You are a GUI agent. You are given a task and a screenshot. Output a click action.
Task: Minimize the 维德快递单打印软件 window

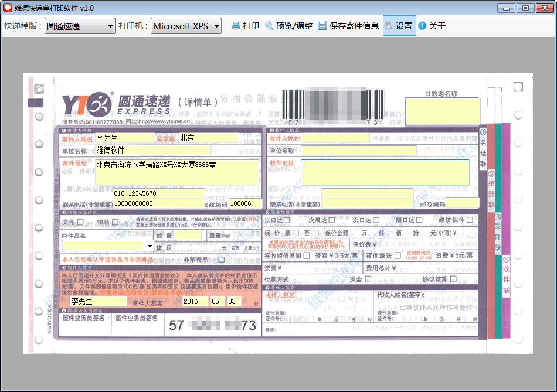(506, 8)
